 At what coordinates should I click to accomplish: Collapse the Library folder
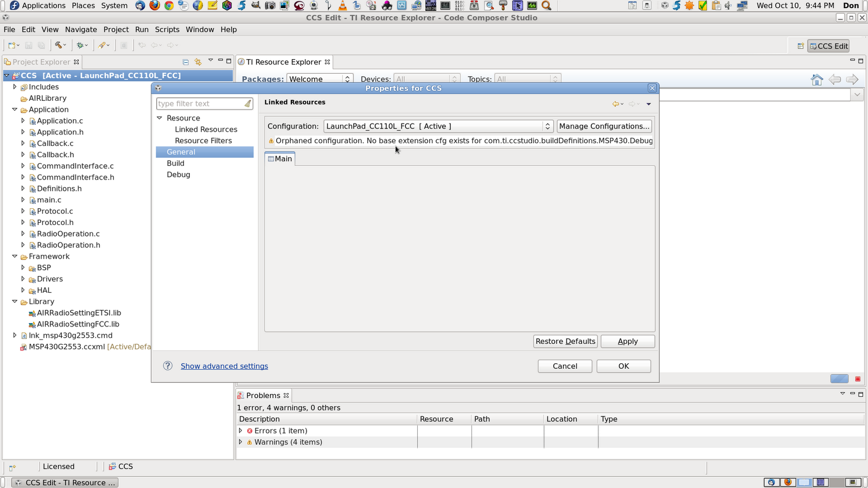coord(15,301)
